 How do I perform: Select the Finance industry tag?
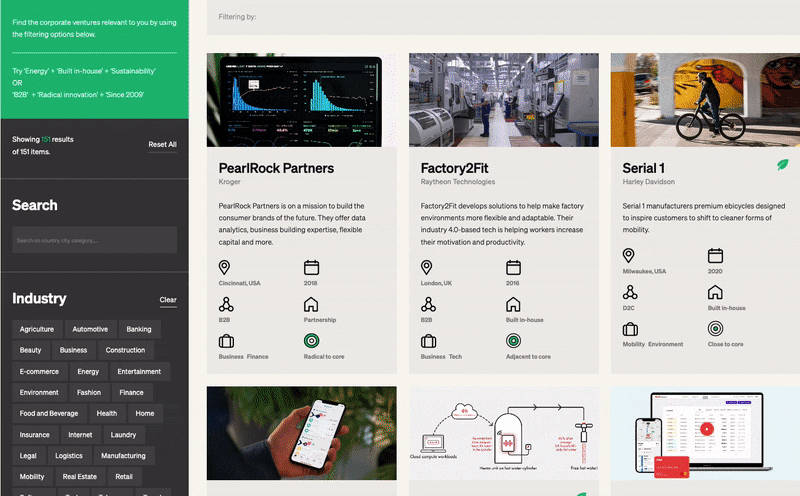tap(131, 392)
